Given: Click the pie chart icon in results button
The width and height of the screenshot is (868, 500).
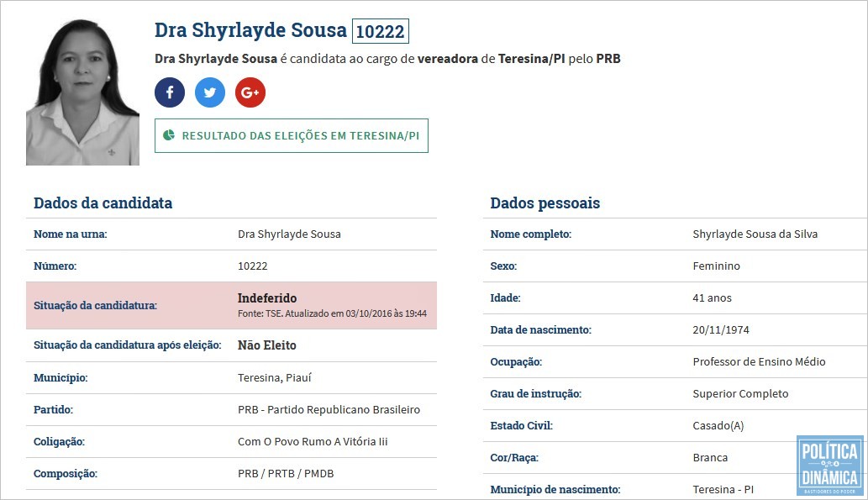Looking at the screenshot, I should click(x=169, y=135).
